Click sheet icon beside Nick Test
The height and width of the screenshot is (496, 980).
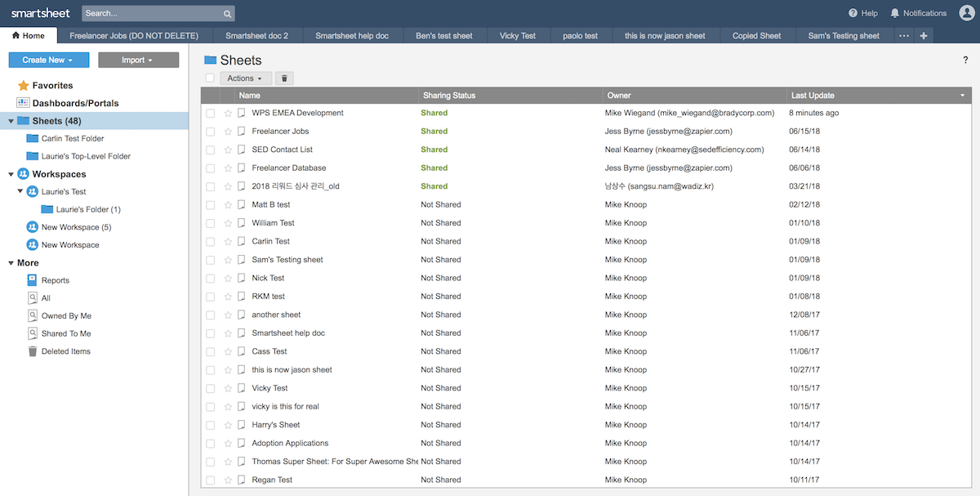coord(242,278)
